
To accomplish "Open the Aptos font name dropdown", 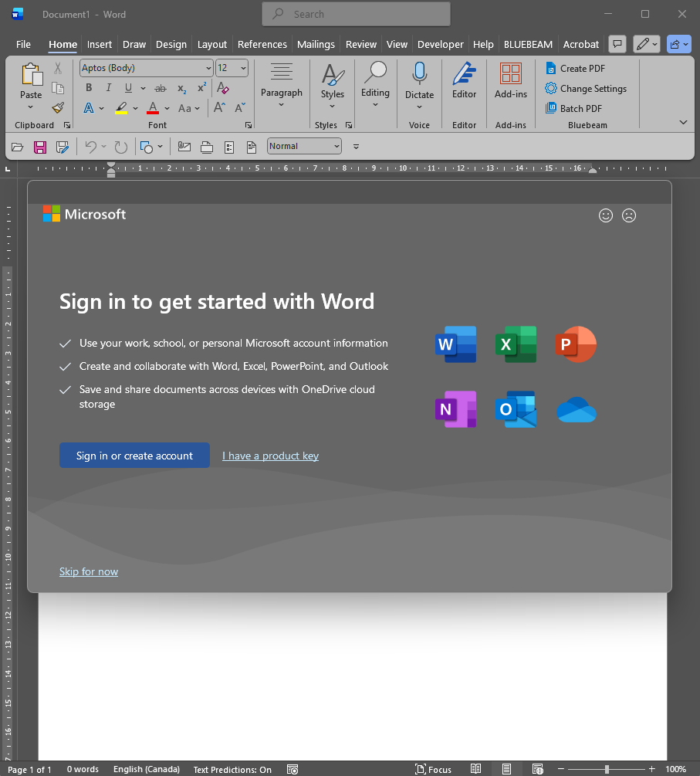I will click(141, 68).
